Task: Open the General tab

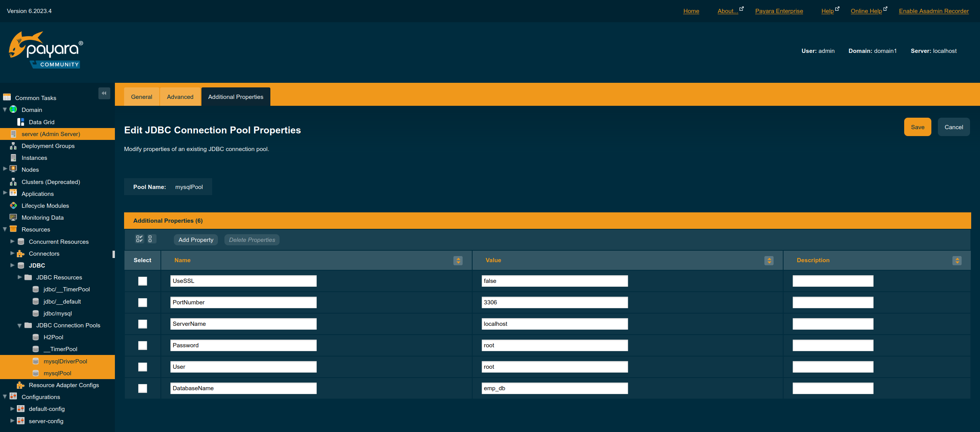Action: coord(141,97)
